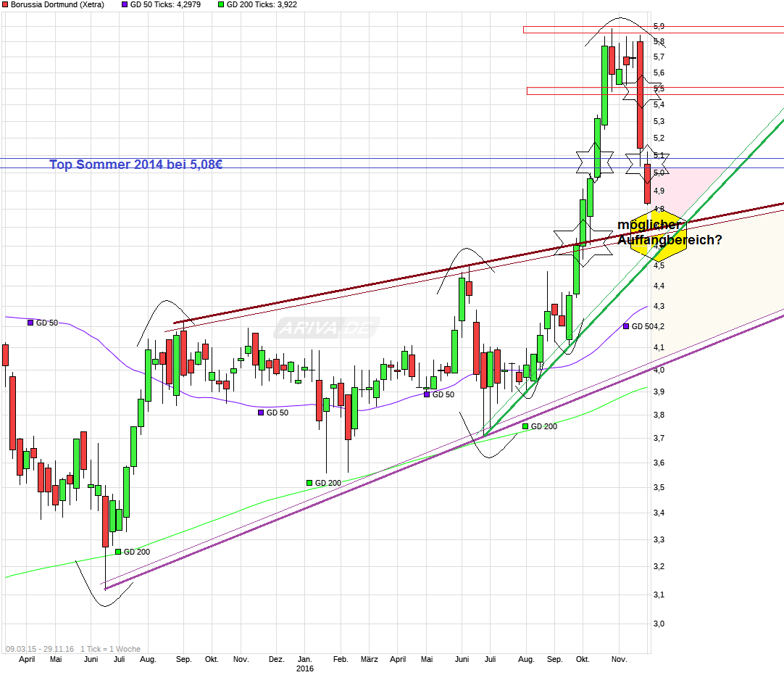Screen dimensions: 784x675
Task: Click the 'Dez.' month label on time axis
Action: click(x=277, y=660)
